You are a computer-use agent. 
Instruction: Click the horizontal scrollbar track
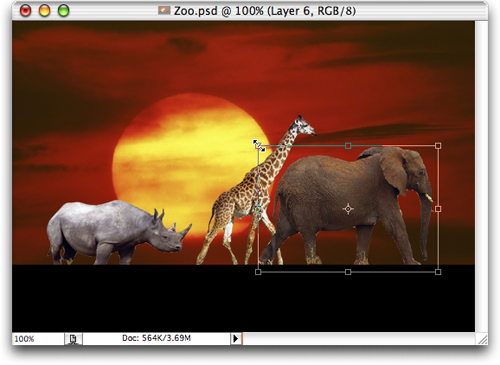coord(359,339)
